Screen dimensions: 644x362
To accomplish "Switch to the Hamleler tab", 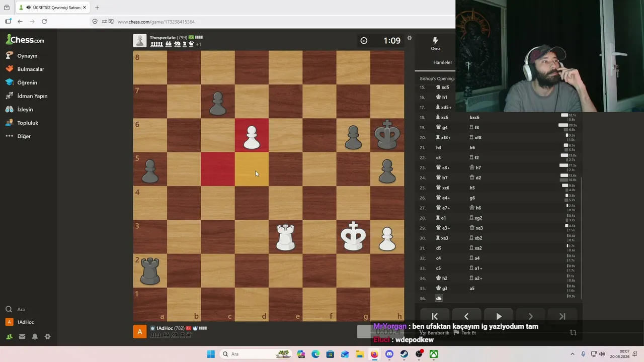I will (443, 62).
